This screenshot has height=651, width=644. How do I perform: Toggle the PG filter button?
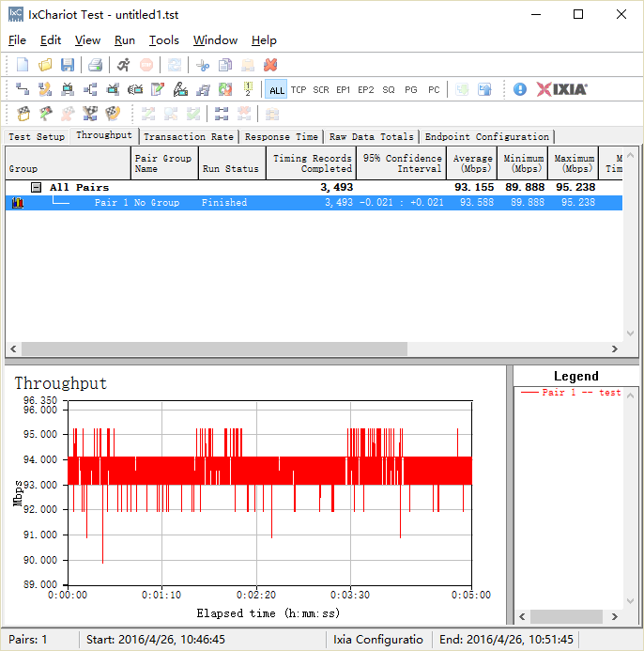click(411, 89)
